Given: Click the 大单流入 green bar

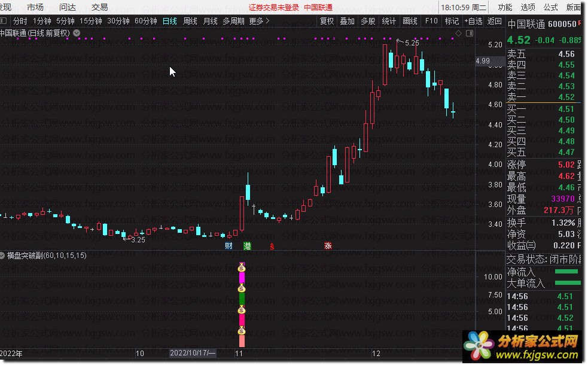Looking at the screenshot, I should tap(566, 283).
